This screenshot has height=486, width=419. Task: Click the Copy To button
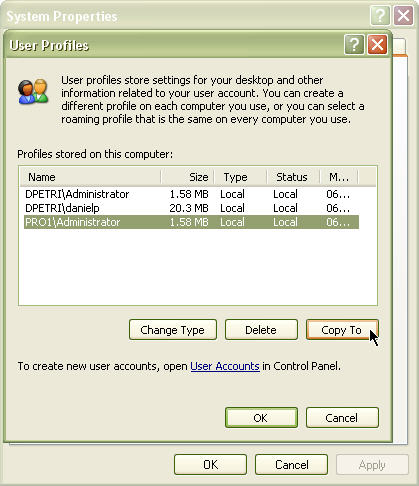click(x=342, y=330)
